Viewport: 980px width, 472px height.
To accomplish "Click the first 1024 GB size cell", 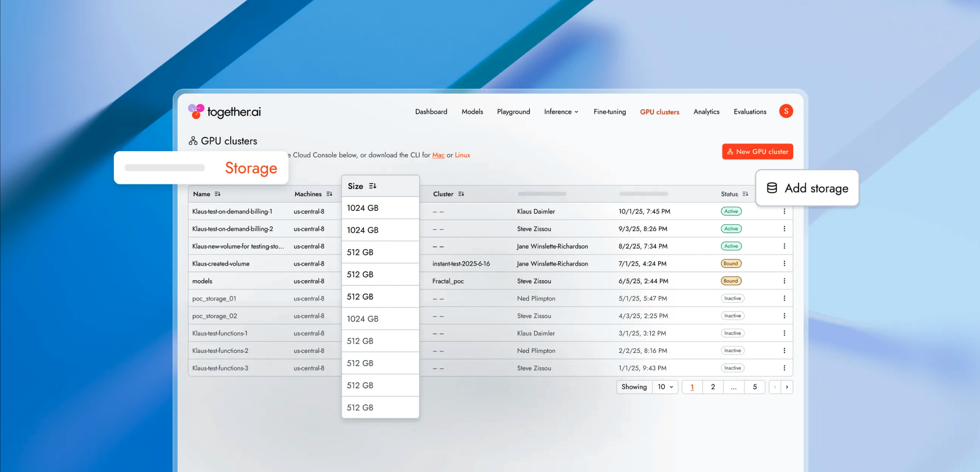I will click(380, 208).
